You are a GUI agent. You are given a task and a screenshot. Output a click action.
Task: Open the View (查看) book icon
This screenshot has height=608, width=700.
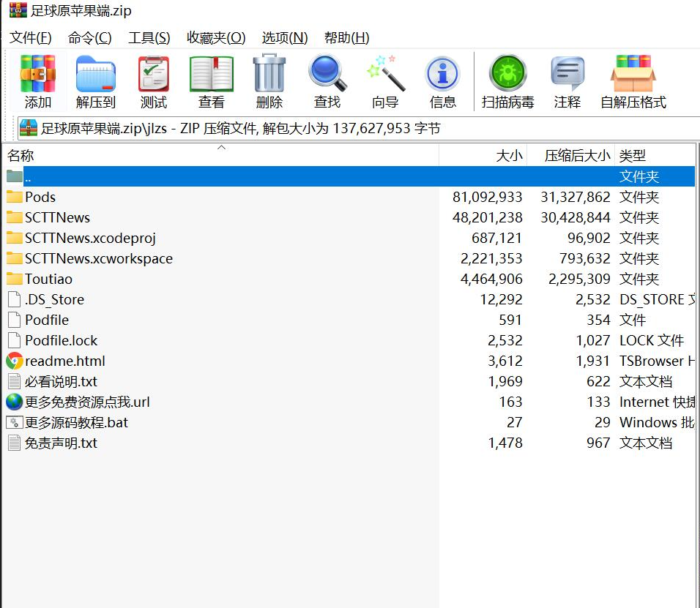pos(211,82)
